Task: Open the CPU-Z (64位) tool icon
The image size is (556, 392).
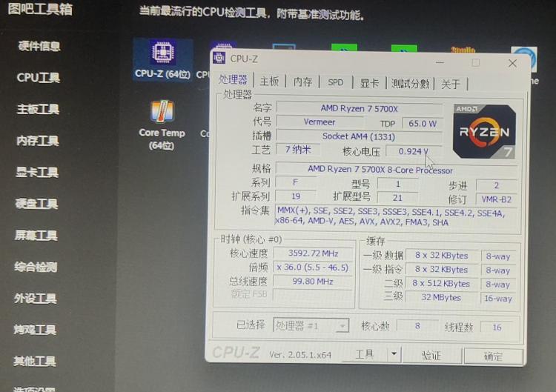Action: [162, 59]
